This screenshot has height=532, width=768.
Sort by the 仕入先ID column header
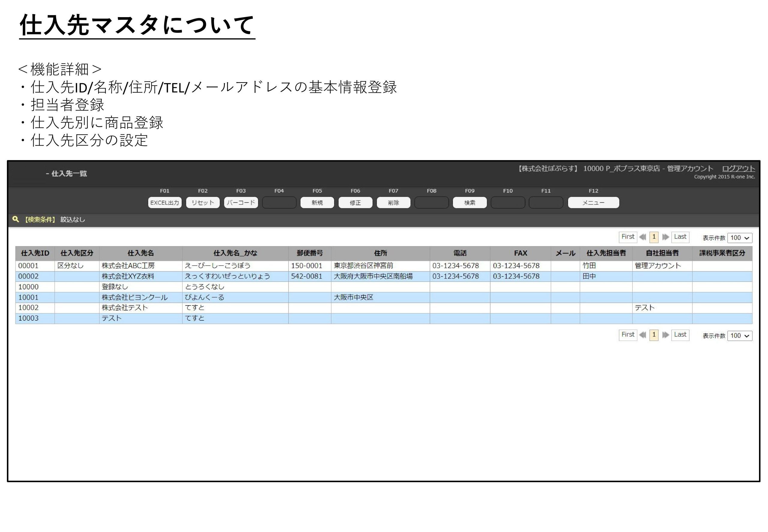[35, 253]
